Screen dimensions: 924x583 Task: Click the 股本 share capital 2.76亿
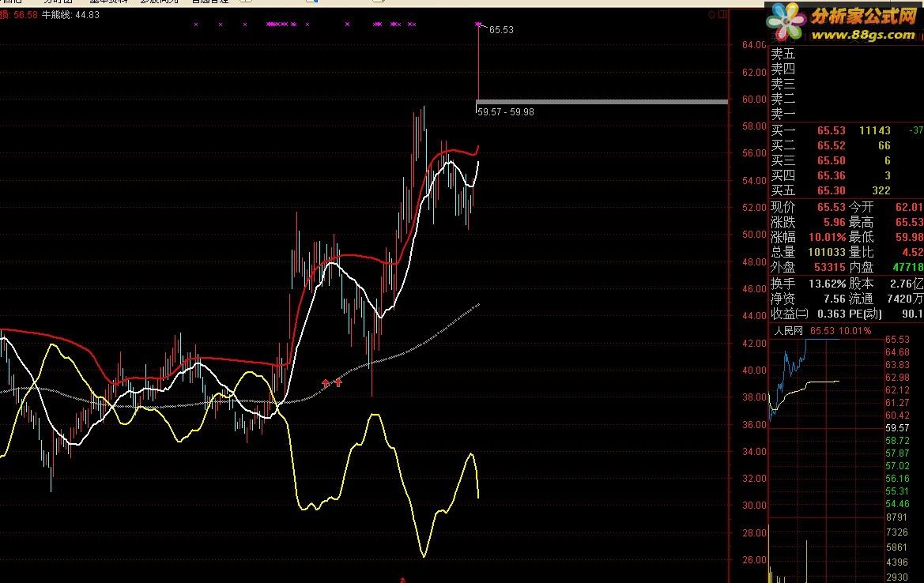tap(907, 284)
